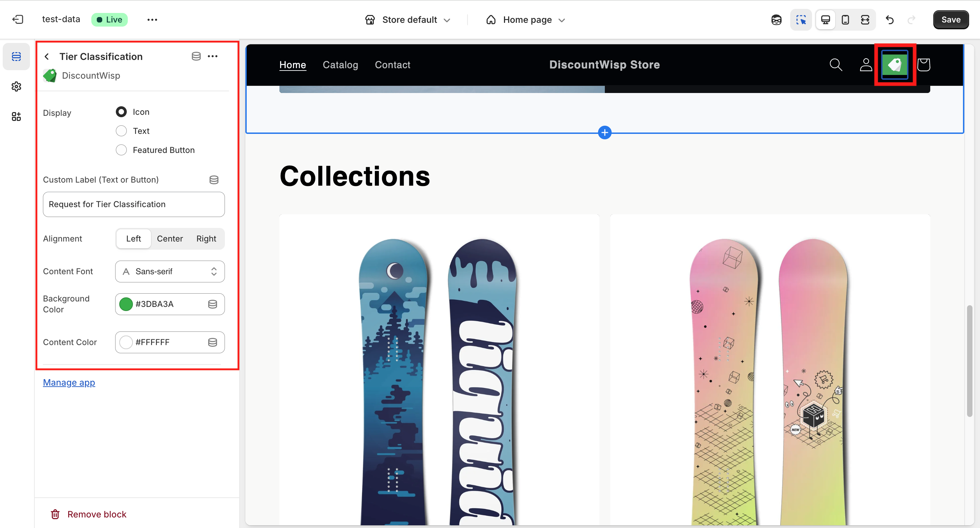Switch to mobile preview icon
The height and width of the screenshot is (528, 980).
click(845, 20)
